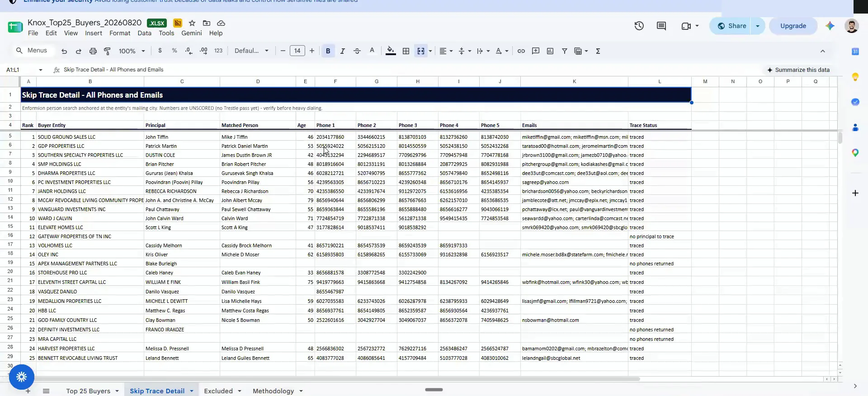
Task: Open the Name Box dropdown arrow
Action: point(41,70)
